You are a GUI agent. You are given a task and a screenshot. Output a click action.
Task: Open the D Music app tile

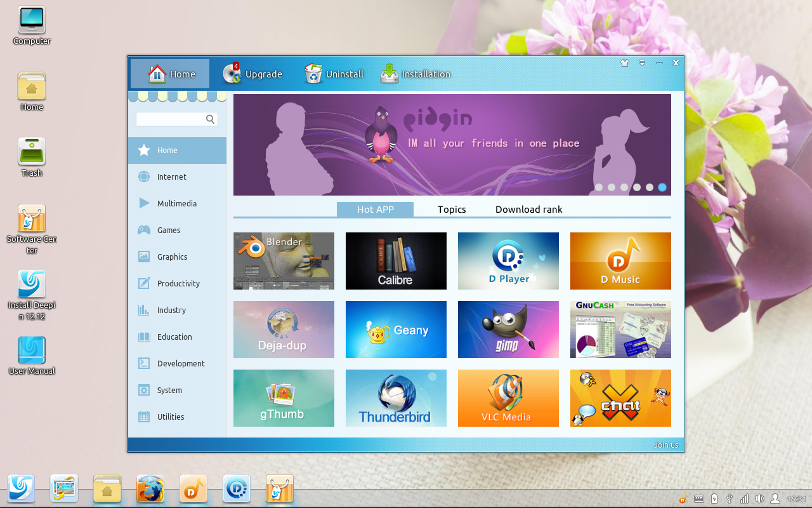point(620,261)
